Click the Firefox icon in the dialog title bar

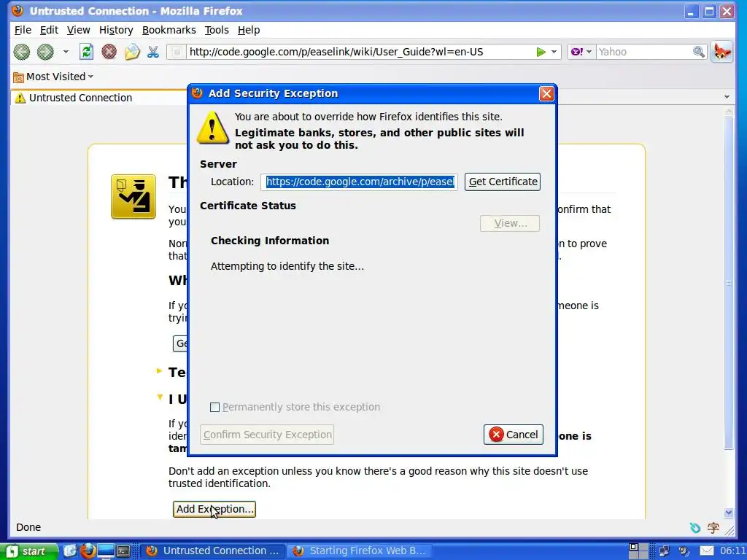point(197,93)
